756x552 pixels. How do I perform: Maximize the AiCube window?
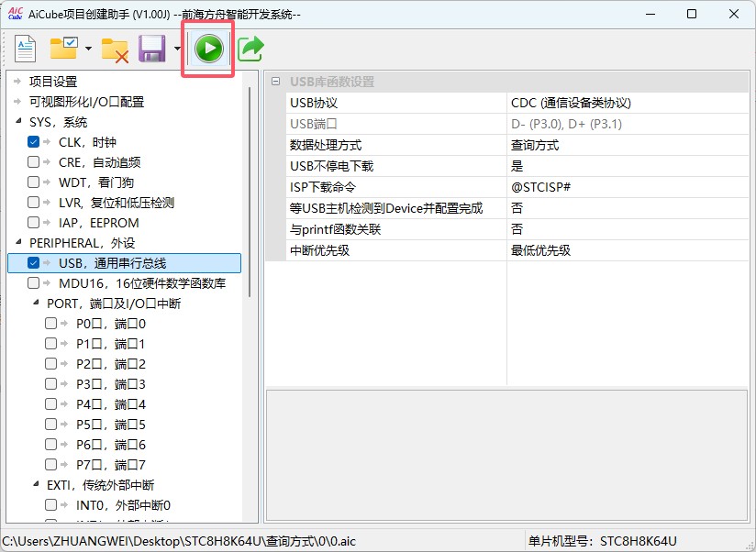click(692, 14)
